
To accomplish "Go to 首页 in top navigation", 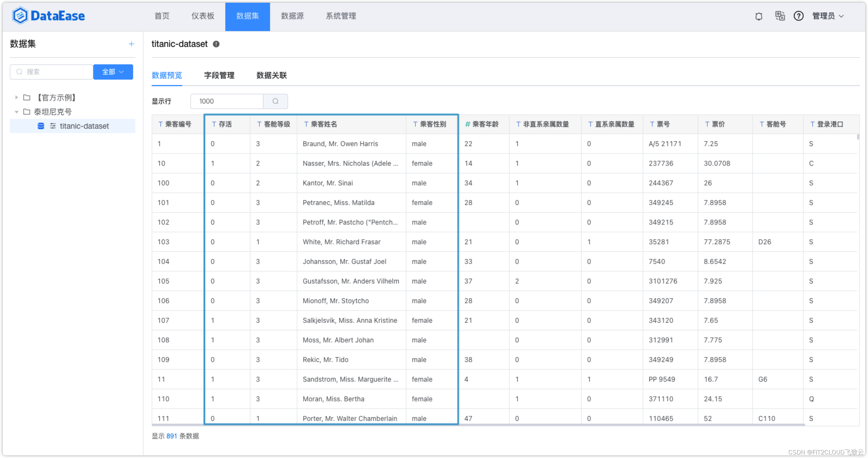I will click(162, 16).
